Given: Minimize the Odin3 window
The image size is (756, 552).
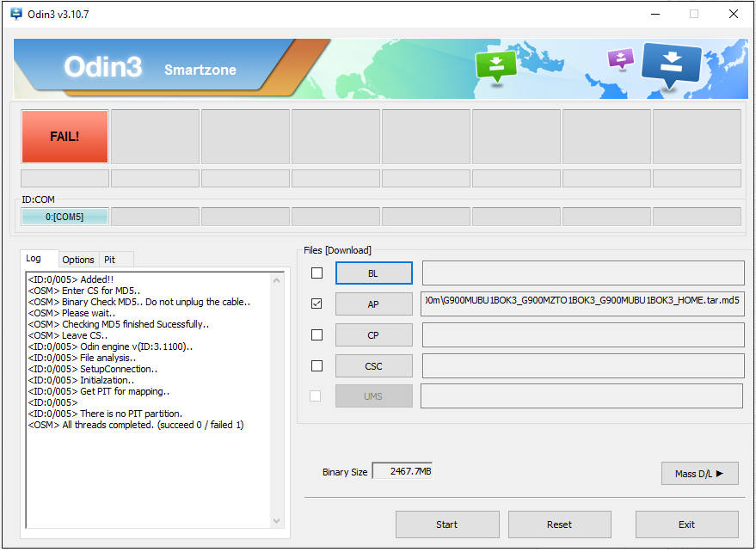Looking at the screenshot, I should click(x=655, y=14).
